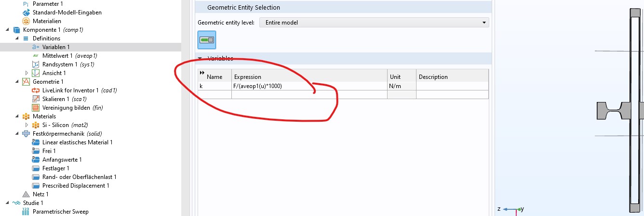Click the Vereinigung bilden union icon
Image resolution: width=644 pixels, height=216 pixels.
pos(35,108)
